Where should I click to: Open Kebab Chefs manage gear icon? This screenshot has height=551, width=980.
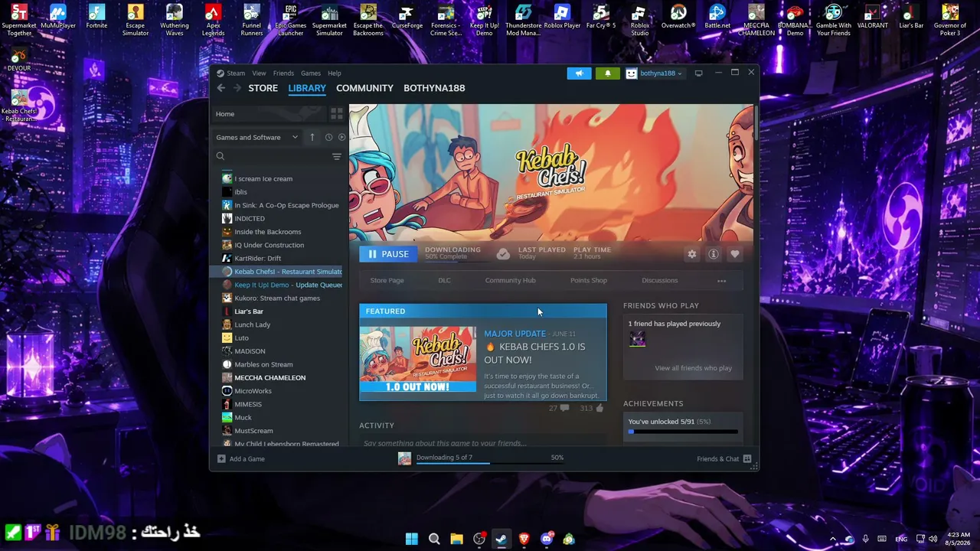[692, 254]
